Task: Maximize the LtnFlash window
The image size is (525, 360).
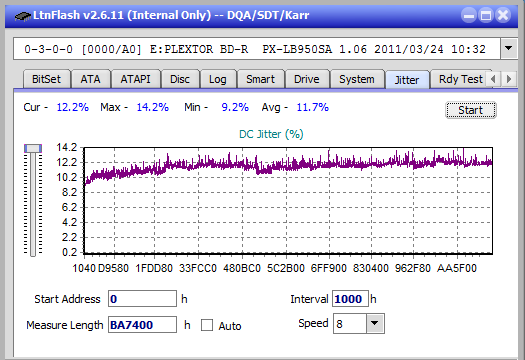Action: [x=486, y=15]
